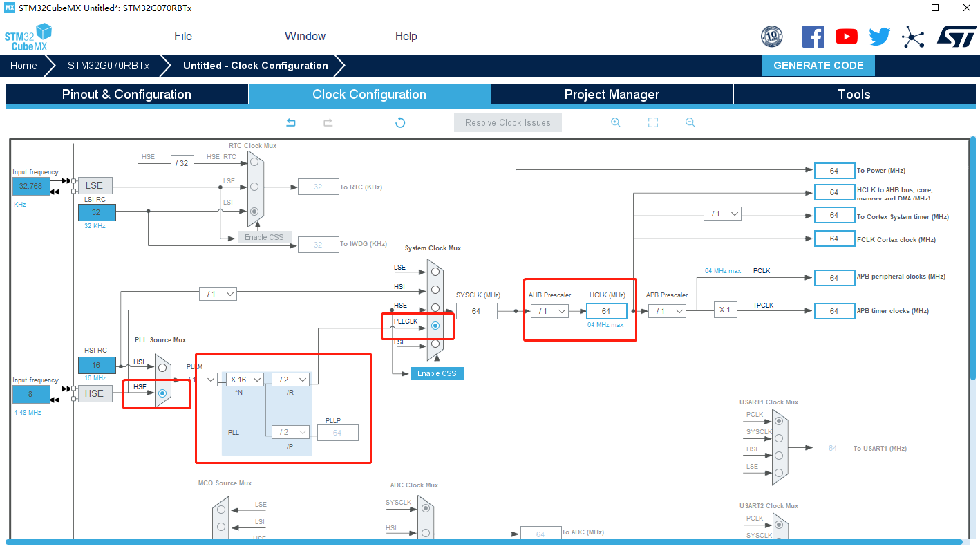Select HSI in USART1 Clock Mux

[x=779, y=456]
